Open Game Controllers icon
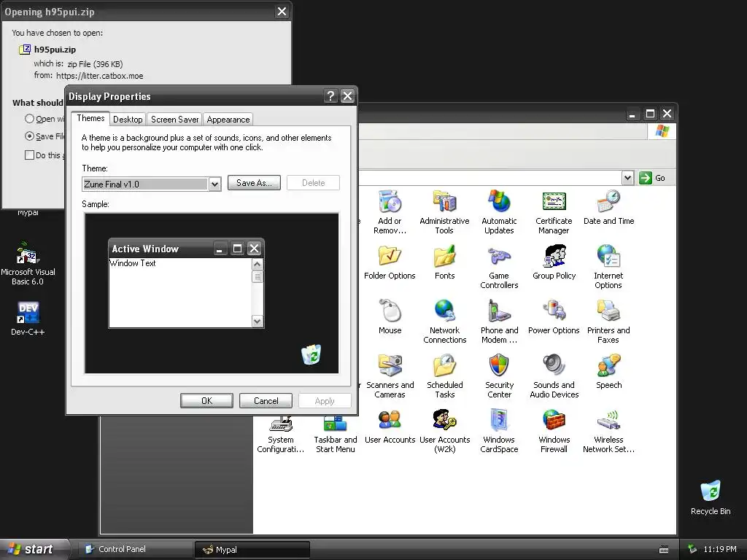 point(499,256)
